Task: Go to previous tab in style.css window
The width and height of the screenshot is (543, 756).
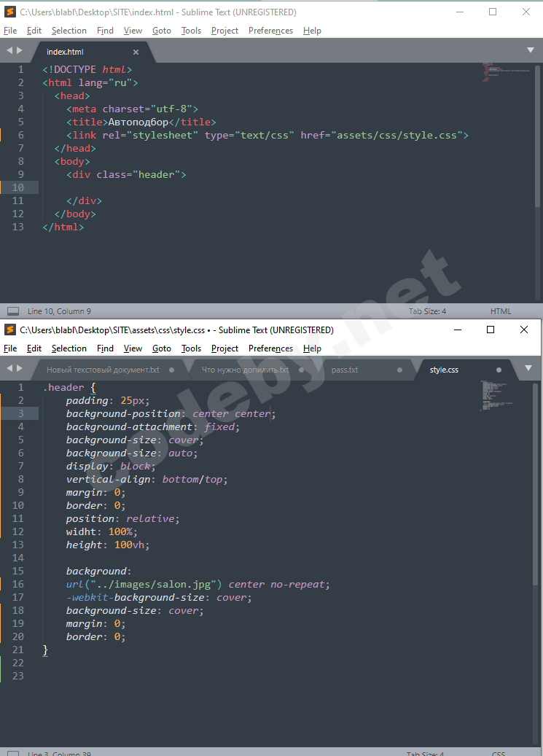Action: point(9,368)
